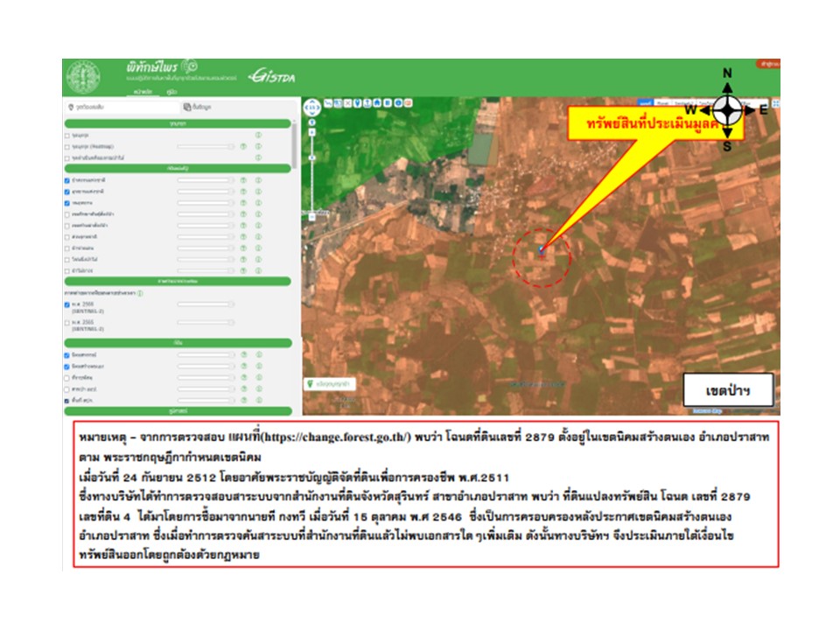The image size is (840, 630).
Task: Click the round forest department emblem
Action: [x=83, y=78]
